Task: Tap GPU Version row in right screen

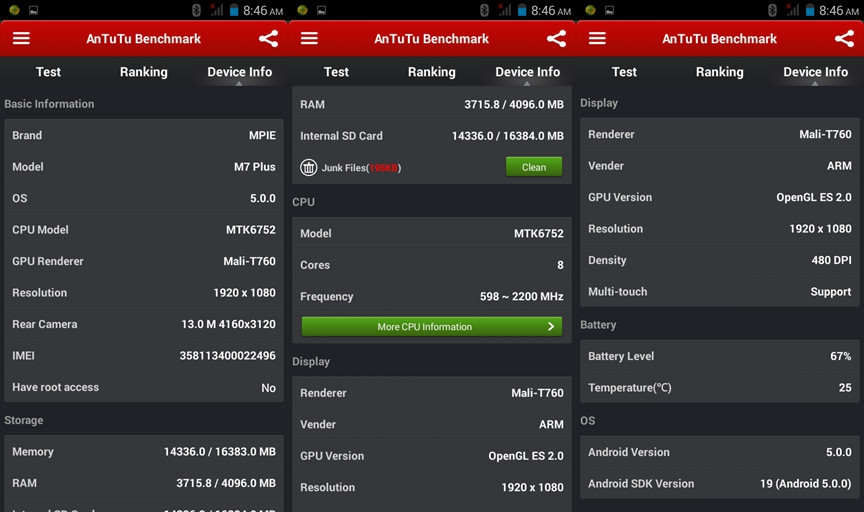Action: pos(720,197)
